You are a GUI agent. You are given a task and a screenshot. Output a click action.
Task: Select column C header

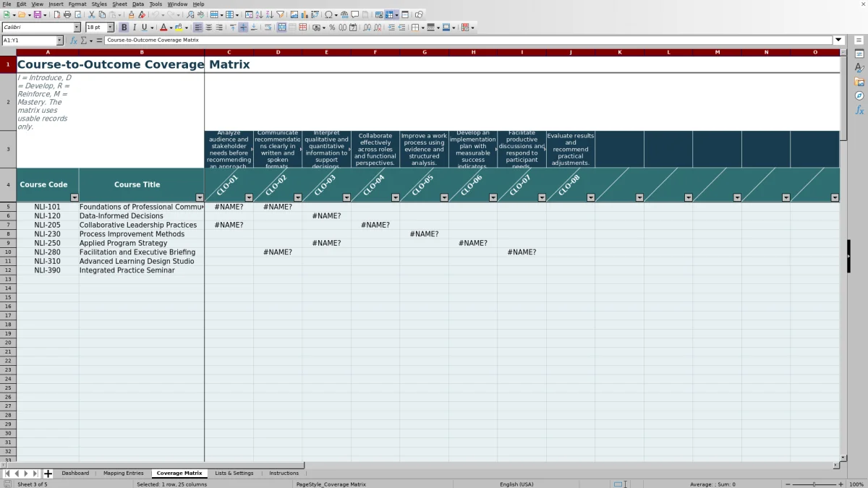229,52
